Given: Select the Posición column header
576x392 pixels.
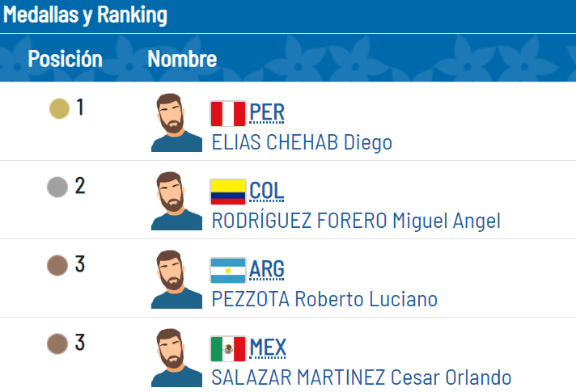Looking at the screenshot, I should (66, 59).
